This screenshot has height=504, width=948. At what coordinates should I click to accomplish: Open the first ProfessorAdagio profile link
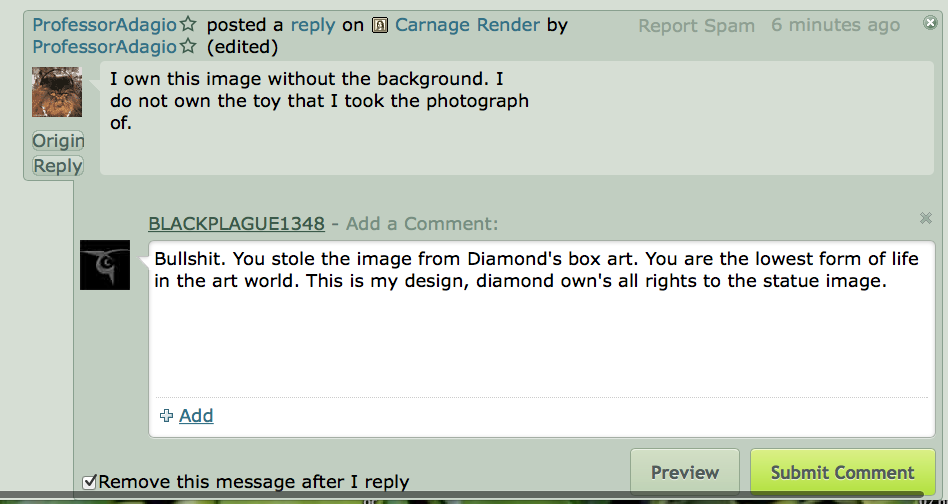pyautogui.click(x=104, y=25)
